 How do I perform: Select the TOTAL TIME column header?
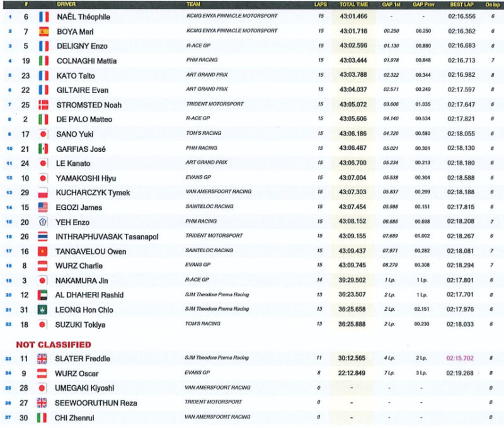[353, 4]
